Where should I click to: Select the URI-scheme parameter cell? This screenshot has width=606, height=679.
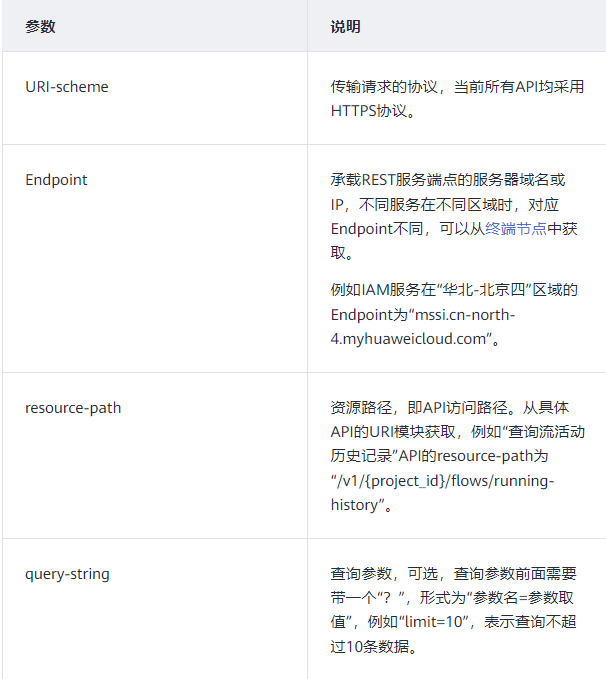67,87
